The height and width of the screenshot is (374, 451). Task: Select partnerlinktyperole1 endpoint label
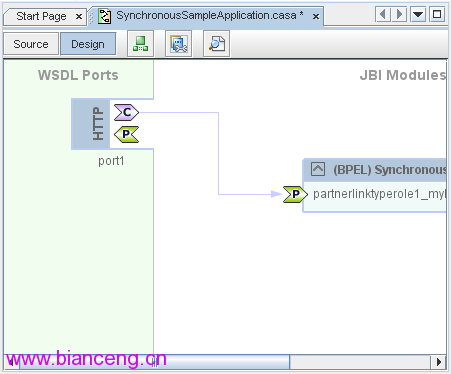tap(379, 194)
